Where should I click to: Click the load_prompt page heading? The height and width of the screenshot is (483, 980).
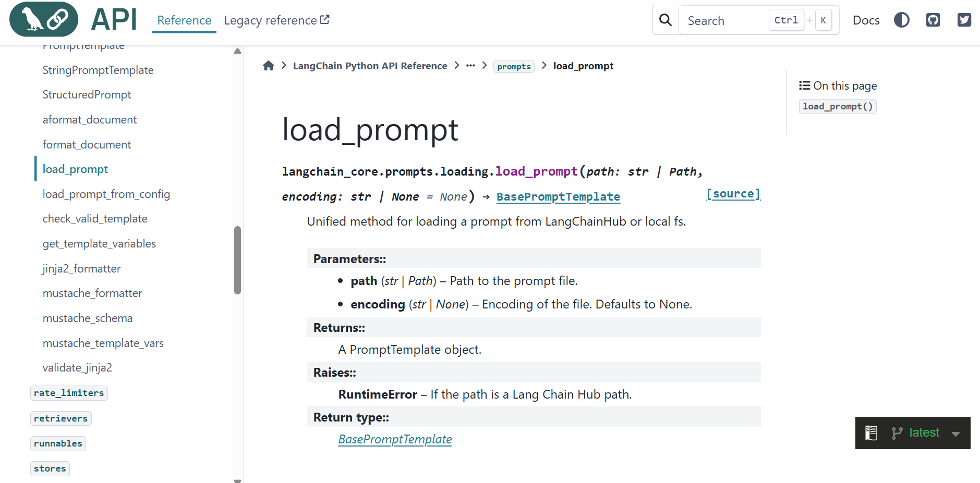370,129
